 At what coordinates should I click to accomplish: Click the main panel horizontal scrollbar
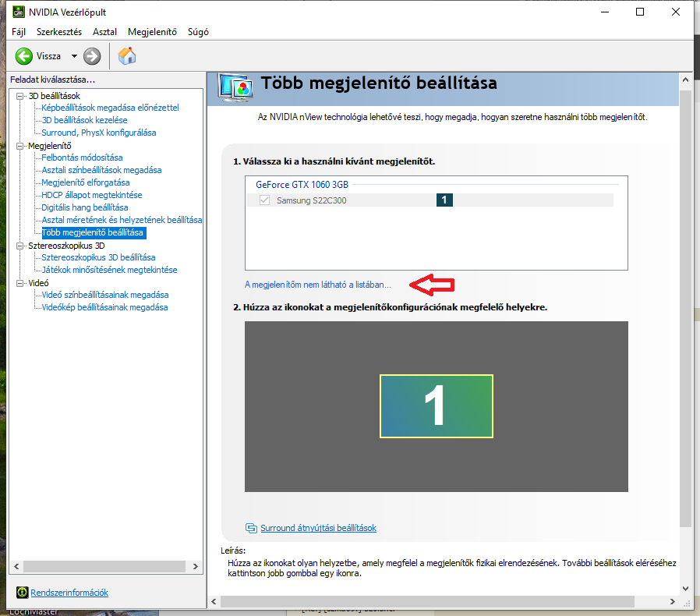[427, 602]
